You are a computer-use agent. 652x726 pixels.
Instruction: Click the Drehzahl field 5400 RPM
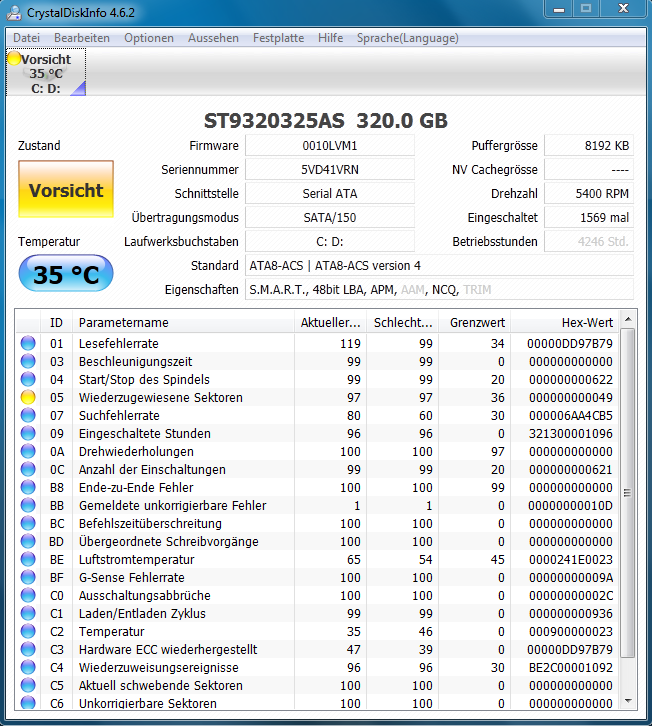coord(589,194)
